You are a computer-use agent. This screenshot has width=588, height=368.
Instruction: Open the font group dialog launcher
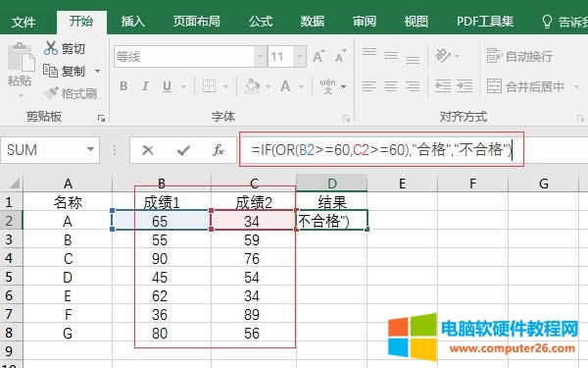tap(346, 119)
